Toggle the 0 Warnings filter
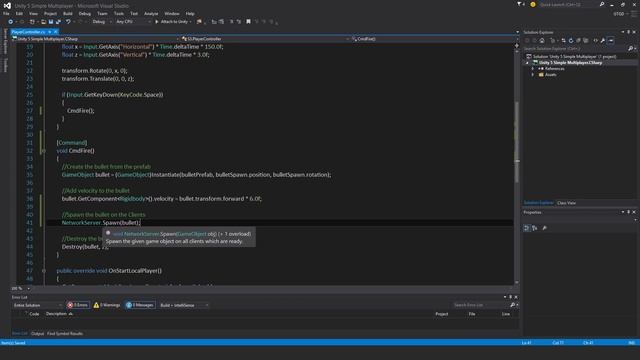 107,305
